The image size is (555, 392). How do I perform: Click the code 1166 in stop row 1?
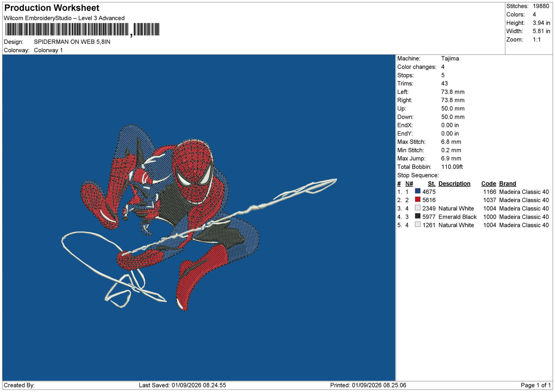(490, 192)
